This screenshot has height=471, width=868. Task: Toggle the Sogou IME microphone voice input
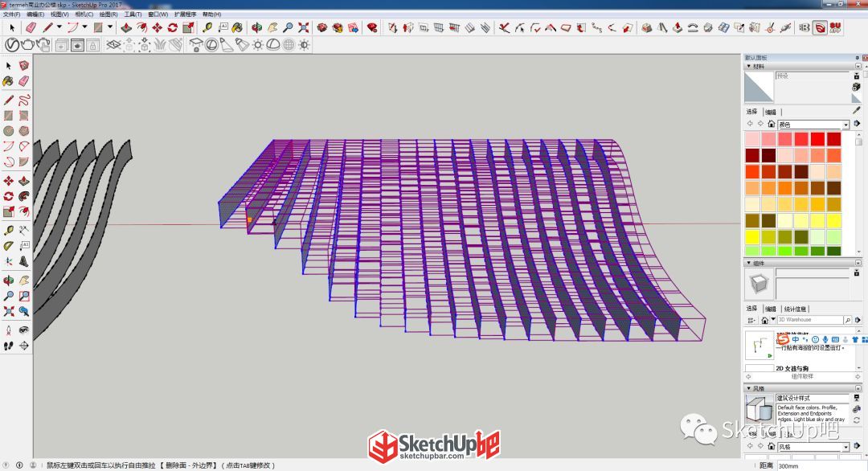pyautogui.click(x=825, y=339)
